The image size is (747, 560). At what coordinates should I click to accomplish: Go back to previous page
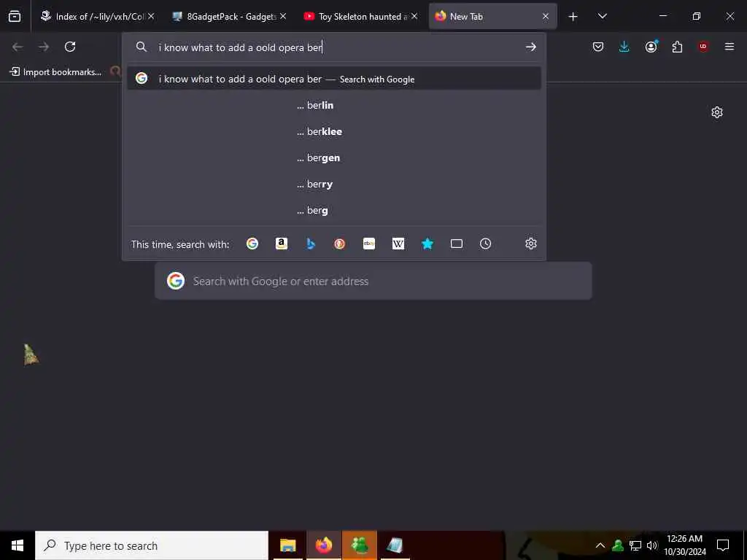18,47
